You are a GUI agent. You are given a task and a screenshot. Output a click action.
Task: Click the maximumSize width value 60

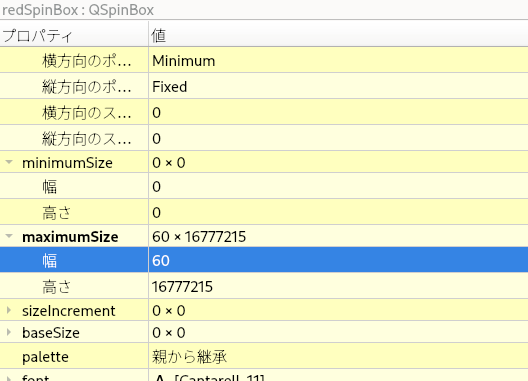(x=338, y=260)
